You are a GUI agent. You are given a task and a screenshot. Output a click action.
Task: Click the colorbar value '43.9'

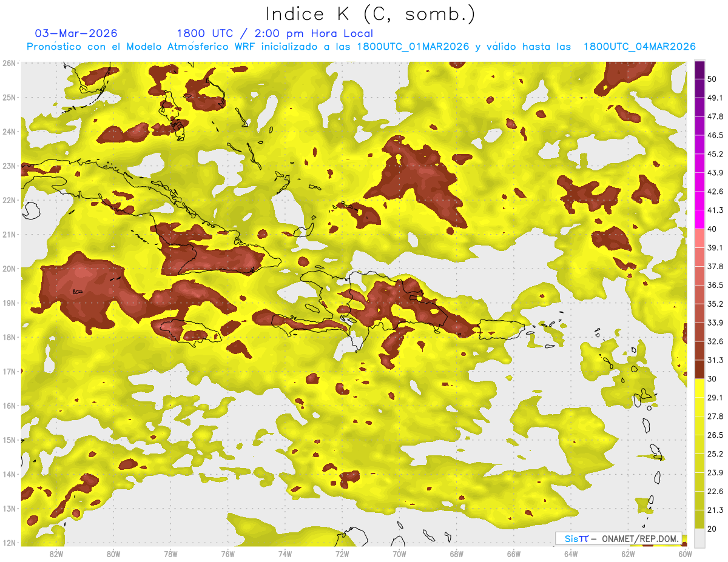coord(715,172)
